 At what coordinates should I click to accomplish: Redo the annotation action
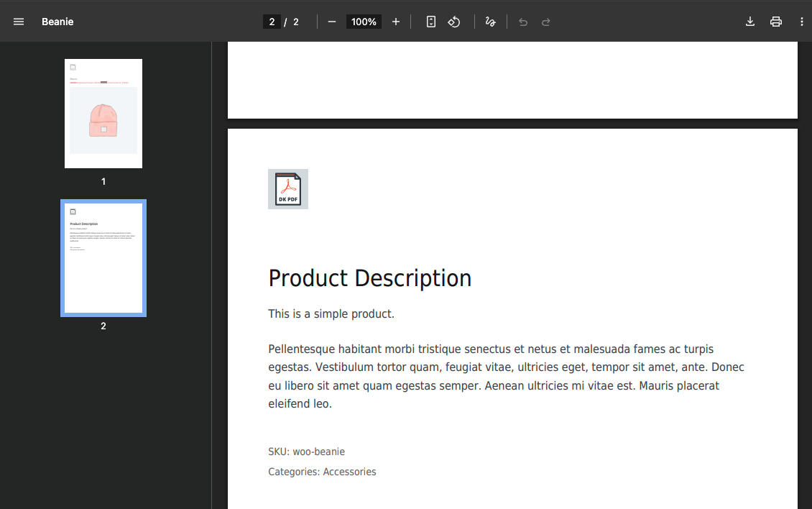pyautogui.click(x=546, y=22)
